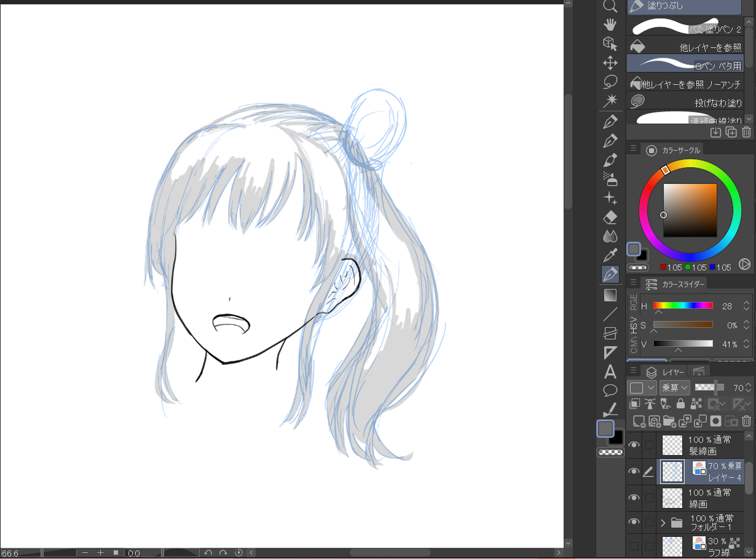Toggle Set as Reference Layer lighthouse icon
Image resolution: width=756 pixels, height=559 pixels.
click(x=650, y=404)
